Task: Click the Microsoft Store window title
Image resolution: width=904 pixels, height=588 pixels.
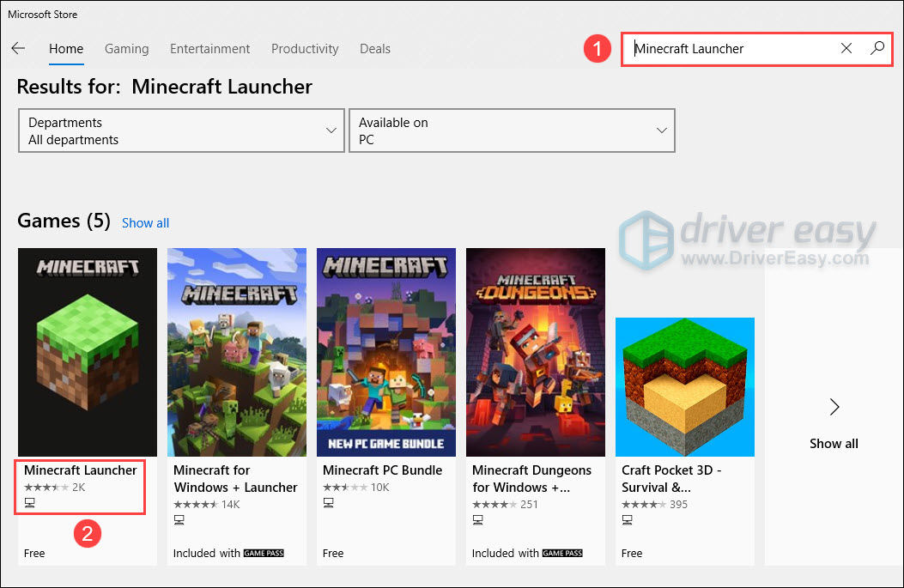Action: (43, 15)
